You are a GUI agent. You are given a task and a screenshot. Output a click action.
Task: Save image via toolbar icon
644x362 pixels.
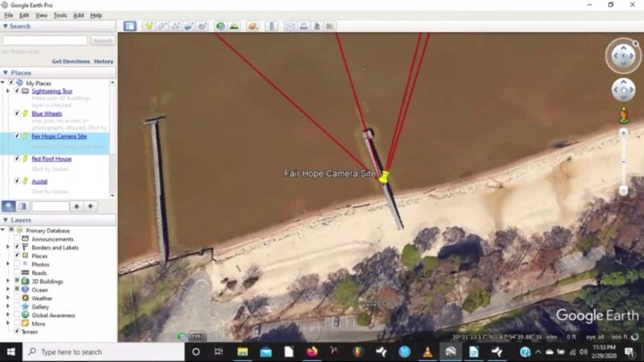(x=317, y=26)
